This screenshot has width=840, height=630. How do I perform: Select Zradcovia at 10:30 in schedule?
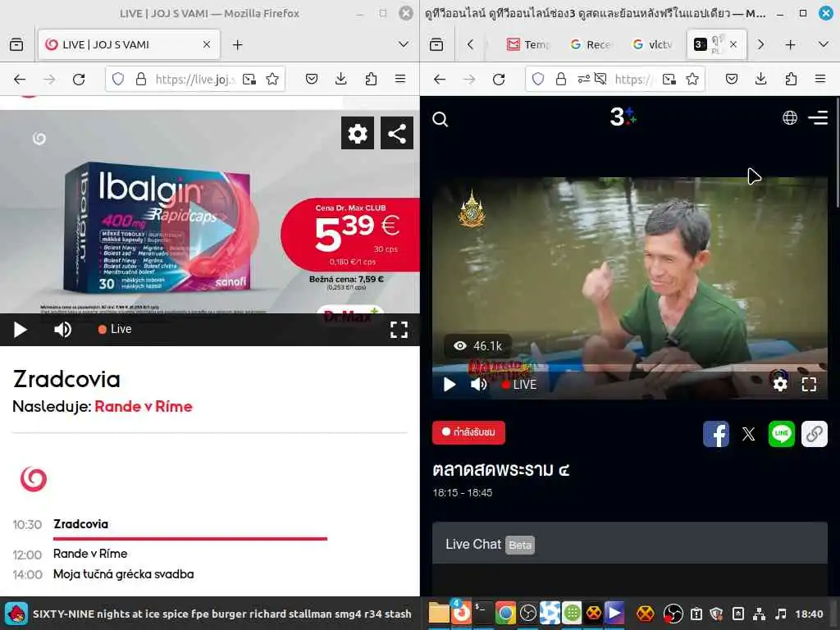coord(80,524)
